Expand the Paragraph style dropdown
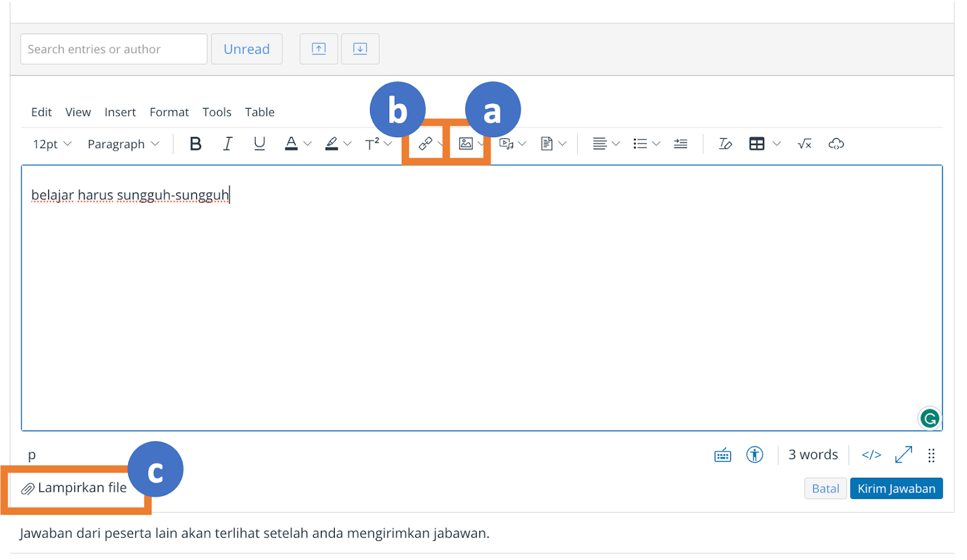The image size is (967, 560). 123,144
